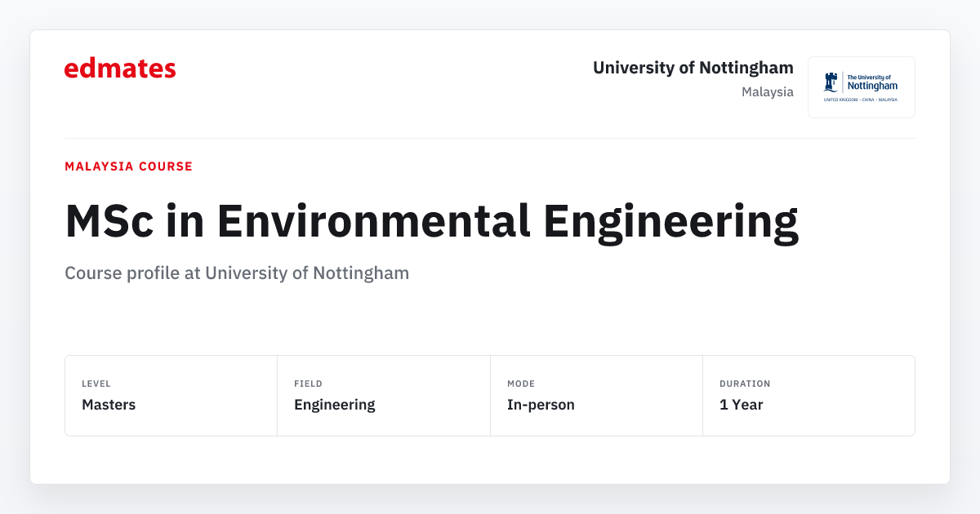980x514 pixels.
Task: Select the MSc in Environmental Engineering title
Action: [431, 221]
